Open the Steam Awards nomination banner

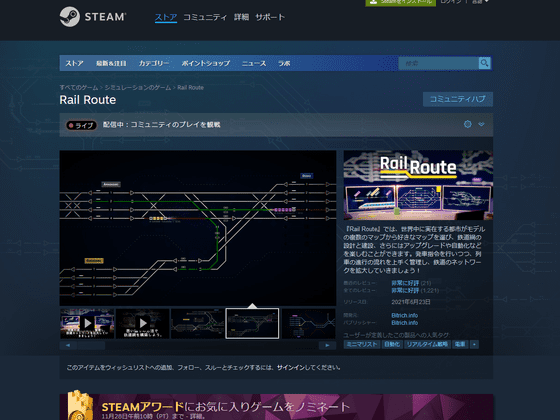pos(276,407)
